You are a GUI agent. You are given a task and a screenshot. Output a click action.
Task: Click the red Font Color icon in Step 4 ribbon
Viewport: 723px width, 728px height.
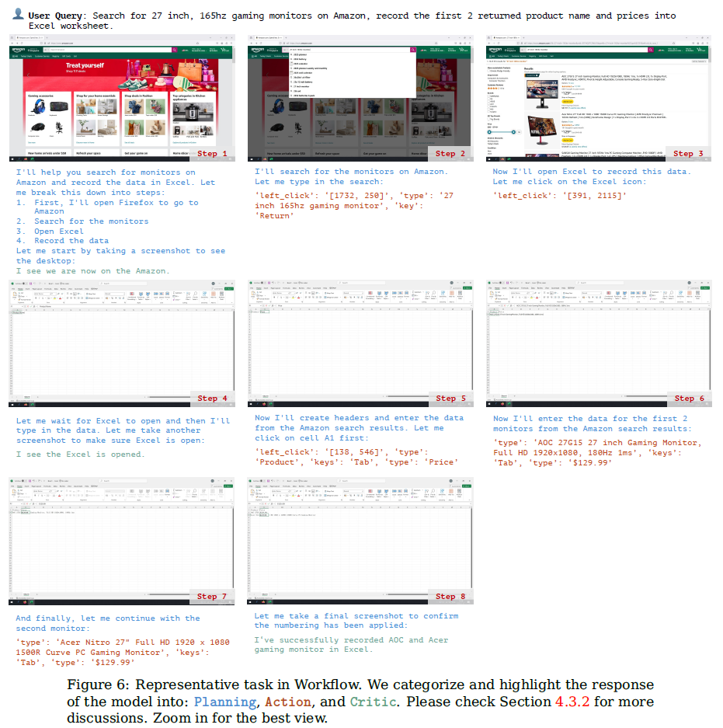pos(60,298)
